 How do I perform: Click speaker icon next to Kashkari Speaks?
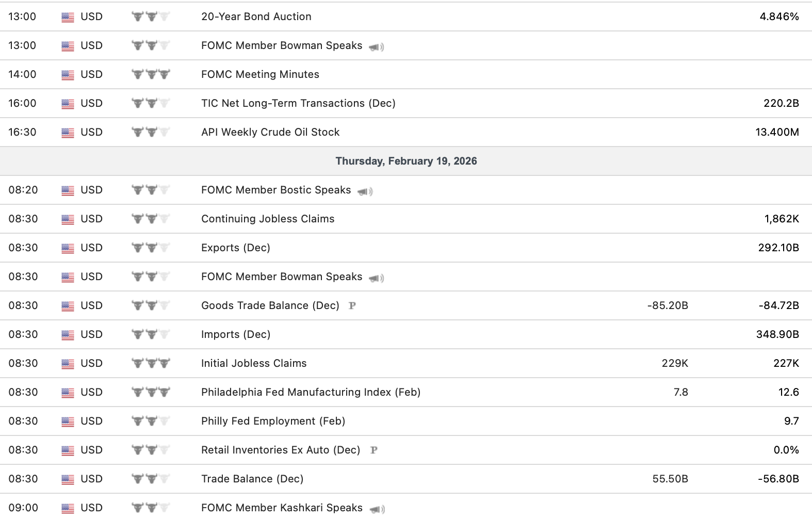click(377, 509)
